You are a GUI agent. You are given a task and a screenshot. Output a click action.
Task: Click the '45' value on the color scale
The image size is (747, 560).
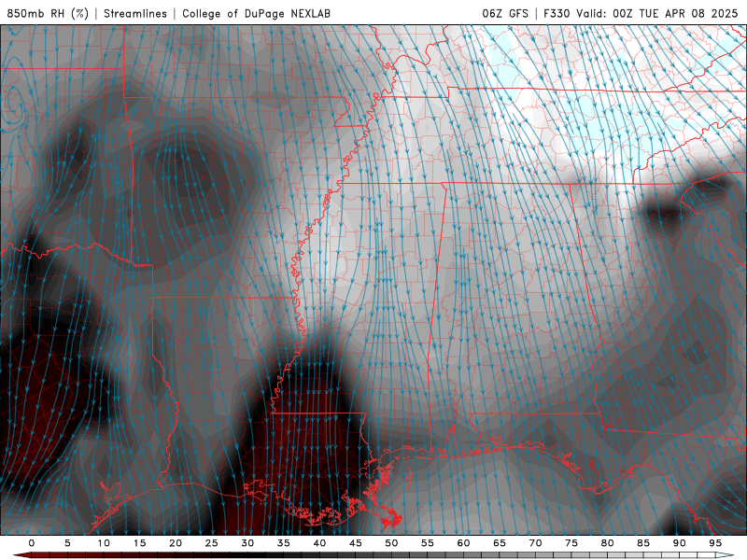point(356,543)
